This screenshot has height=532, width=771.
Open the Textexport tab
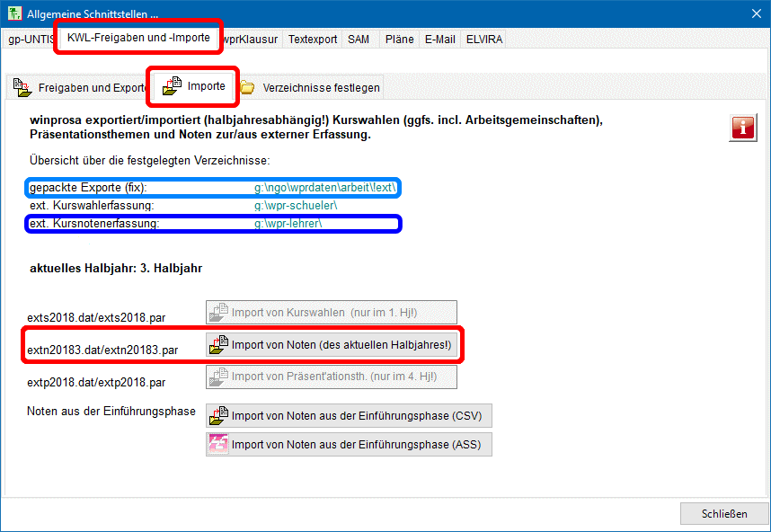pyautogui.click(x=314, y=40)
